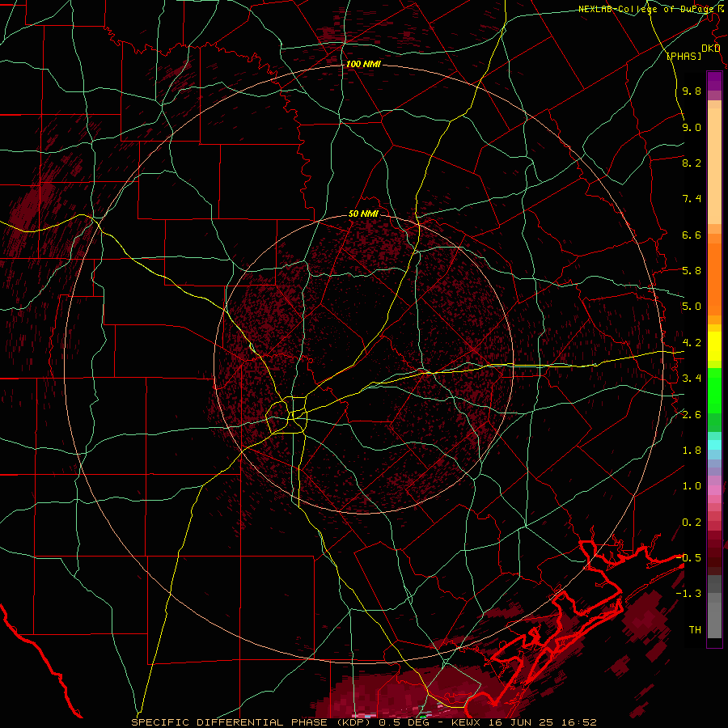Image resolution: width=728 pixels, height=728 pixels.
Task: Select the 3.4 value on the scale
Action: tap(692, 379)
